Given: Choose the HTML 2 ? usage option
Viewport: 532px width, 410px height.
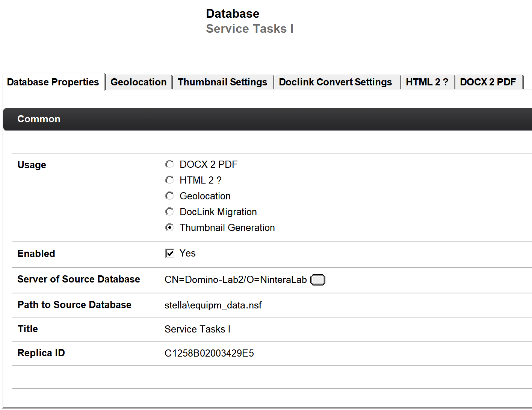Looking at the screenshot, I should click(x=169, y=180).
